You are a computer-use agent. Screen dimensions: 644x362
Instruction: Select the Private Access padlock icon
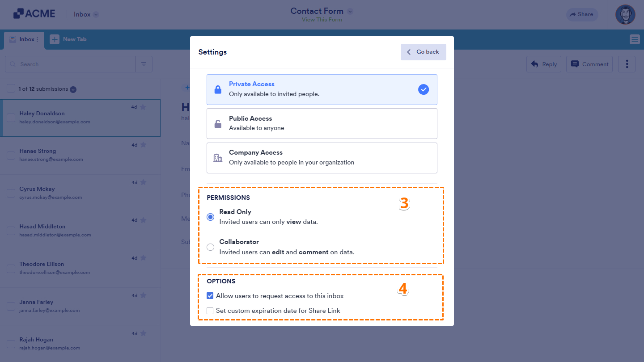pos(218,89)
